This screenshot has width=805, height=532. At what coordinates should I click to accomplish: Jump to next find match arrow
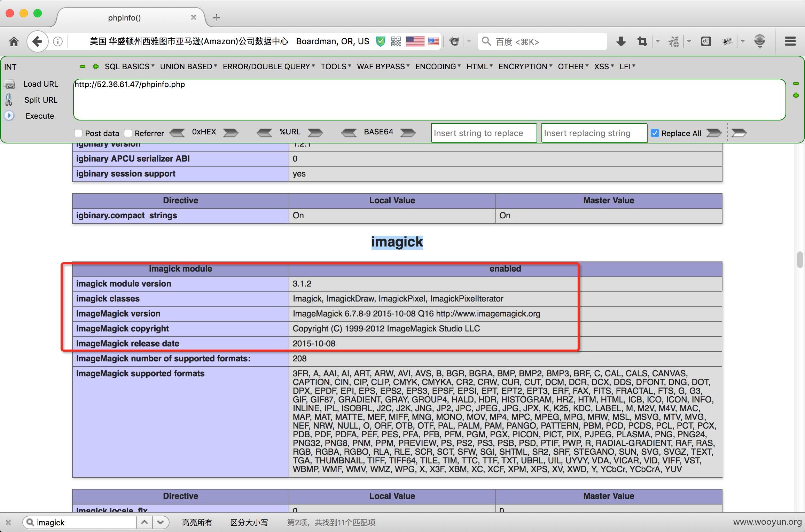click(x=160, y=522)
